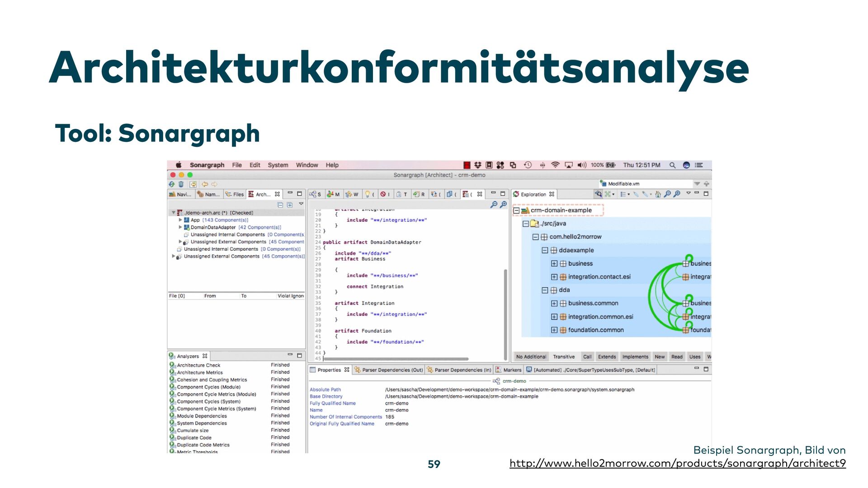The width and height of the screenshot is (868, 488).
Task: Switch to the Files tab
Action: click(235, 194)
